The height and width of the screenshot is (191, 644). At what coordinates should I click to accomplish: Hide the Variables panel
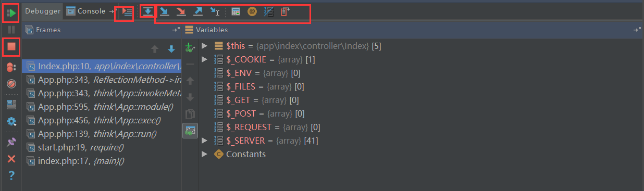[x=637, y=30]
